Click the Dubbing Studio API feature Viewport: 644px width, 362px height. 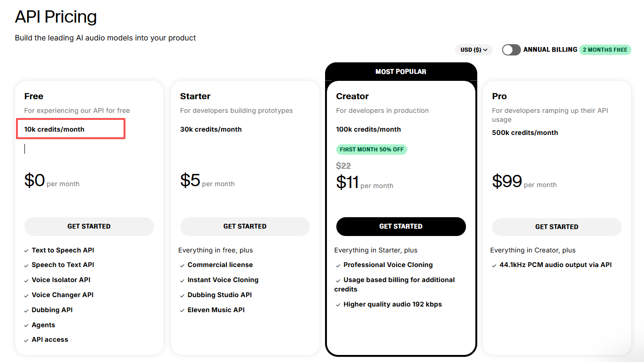pyautogui.click(x=219, y=295)
